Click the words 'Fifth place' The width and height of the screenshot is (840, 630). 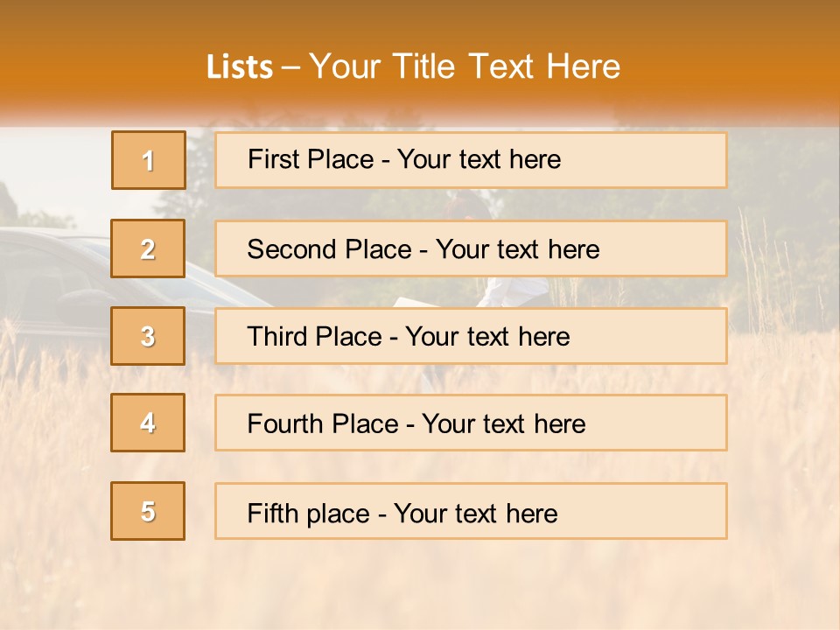coord(309,514)
